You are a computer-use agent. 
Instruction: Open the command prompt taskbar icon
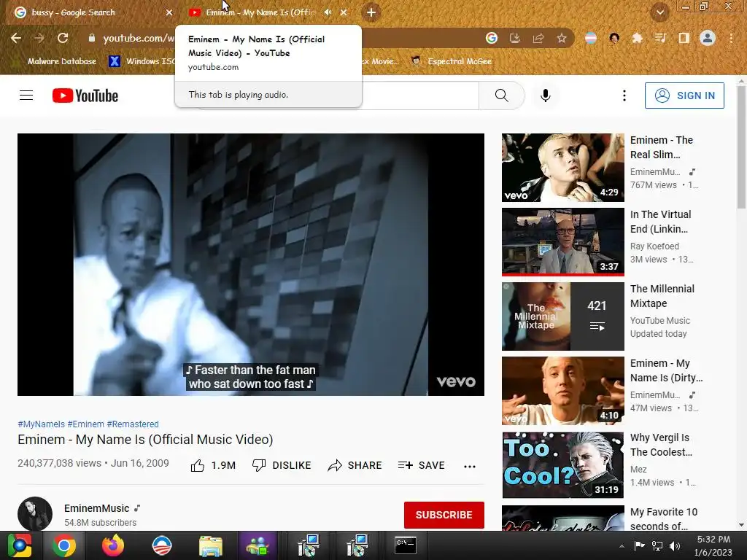(x=406, y=545)
